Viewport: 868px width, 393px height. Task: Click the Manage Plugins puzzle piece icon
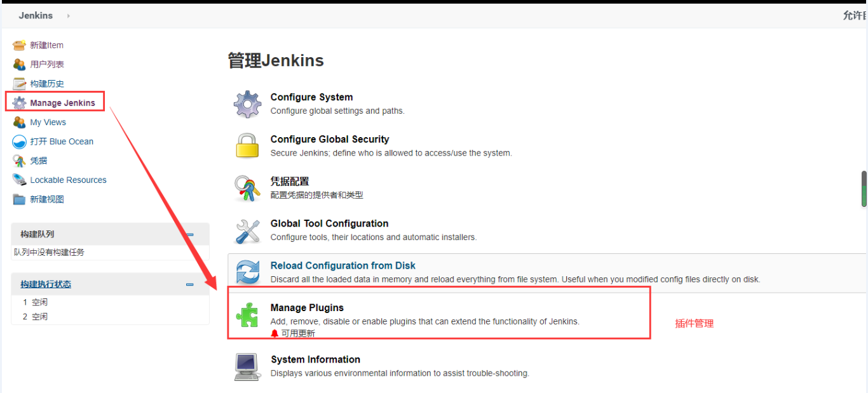[x=247, y=314]
